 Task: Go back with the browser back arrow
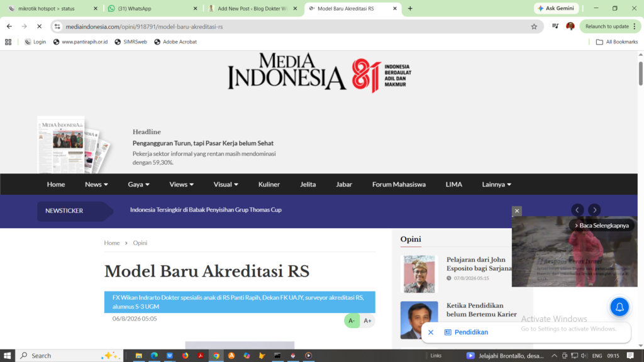point(9,26)
